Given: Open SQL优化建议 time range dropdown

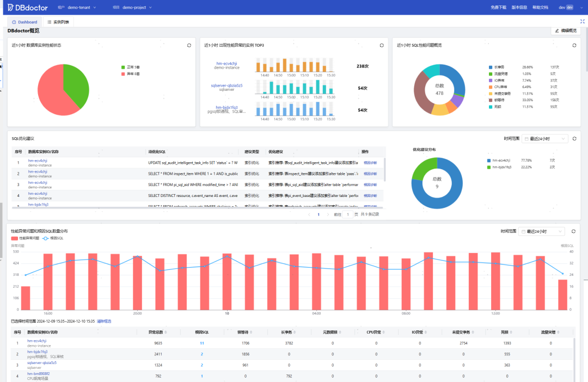Looking at the screenshot, I should [545, 139].
